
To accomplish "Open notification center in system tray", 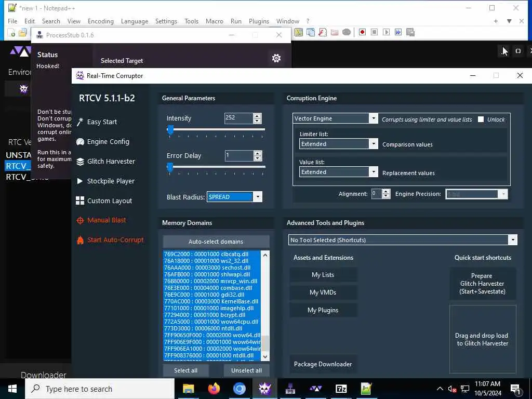I will 515,389.
